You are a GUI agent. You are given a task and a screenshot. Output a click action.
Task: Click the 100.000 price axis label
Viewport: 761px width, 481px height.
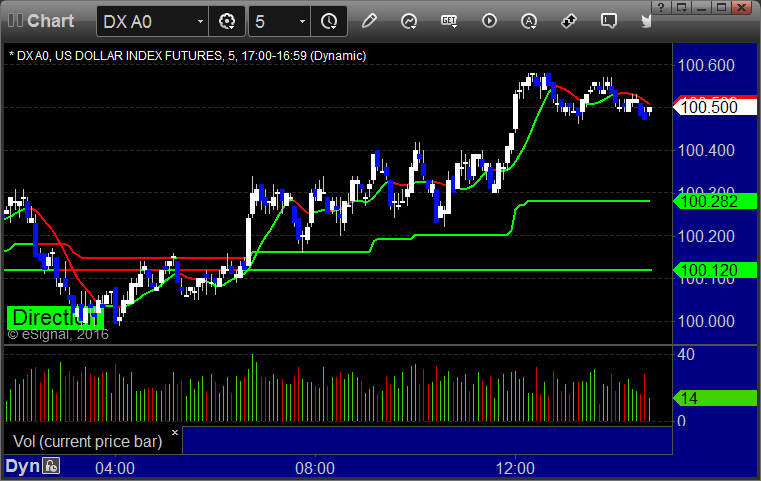coord(706,321)
